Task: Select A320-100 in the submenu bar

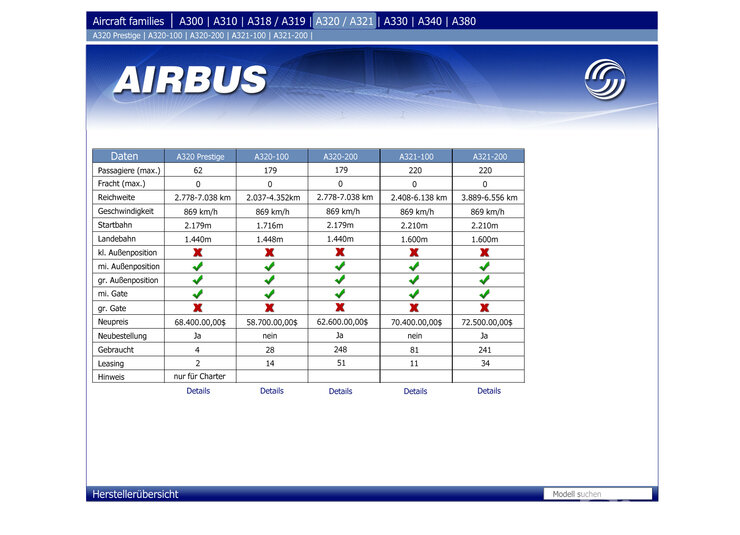Action: coord(165,35)
